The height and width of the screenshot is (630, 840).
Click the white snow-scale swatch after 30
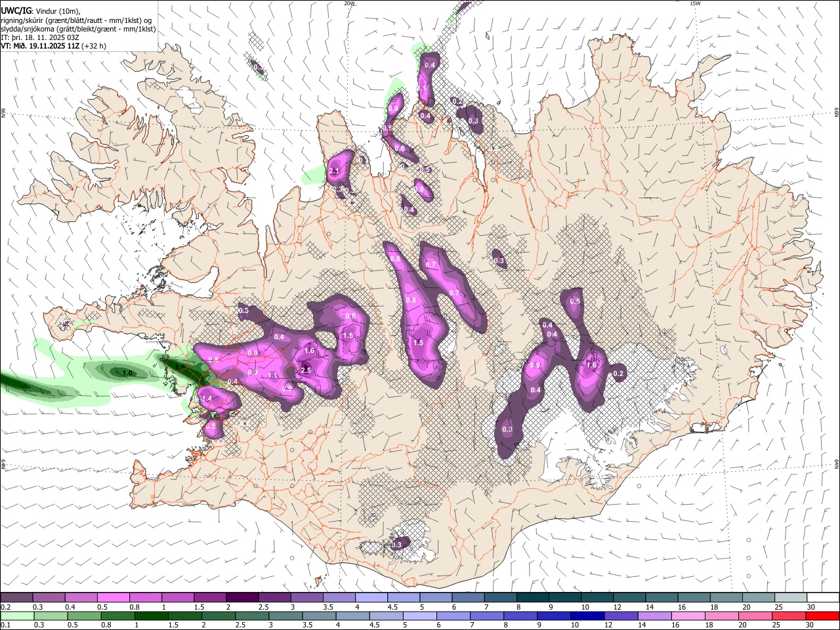pyautogui.click(x=824, y=598)
